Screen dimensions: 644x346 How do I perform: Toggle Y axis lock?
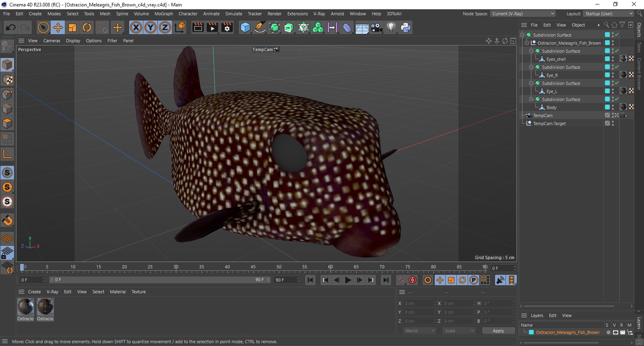(x=151, y=27)
